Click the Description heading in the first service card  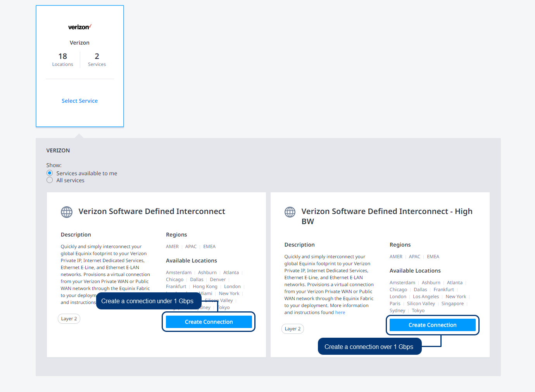[76, 235]
